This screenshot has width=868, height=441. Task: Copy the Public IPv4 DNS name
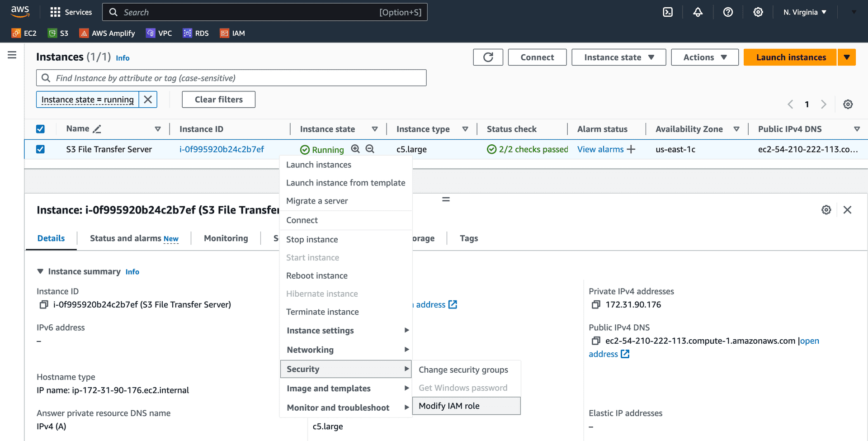(x=596, y=341)
